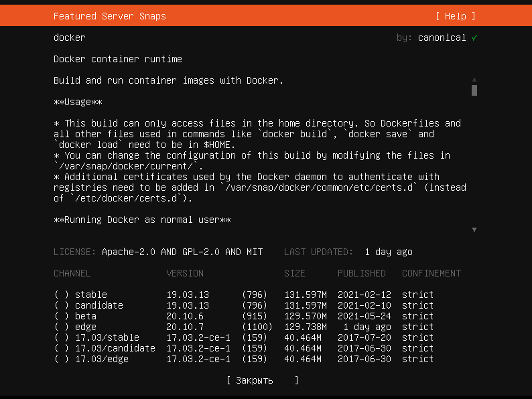Click the **Running Docker as normal user** heading

coord(142,220)
